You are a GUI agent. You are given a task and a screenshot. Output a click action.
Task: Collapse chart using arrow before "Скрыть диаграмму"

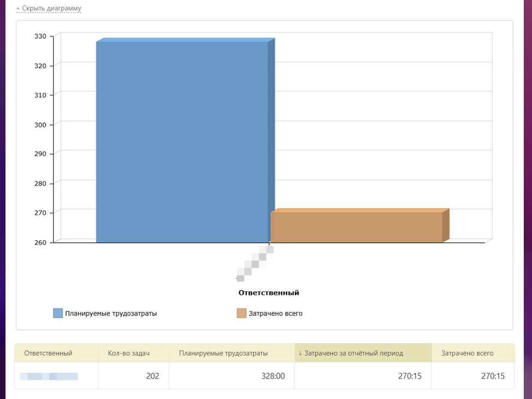point(18,9)
